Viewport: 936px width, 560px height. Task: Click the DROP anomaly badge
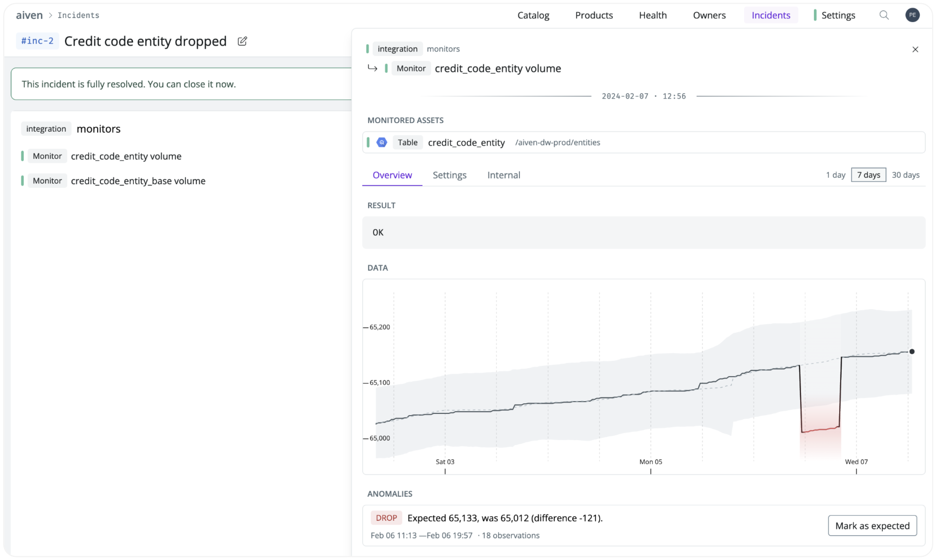point(386,518)
